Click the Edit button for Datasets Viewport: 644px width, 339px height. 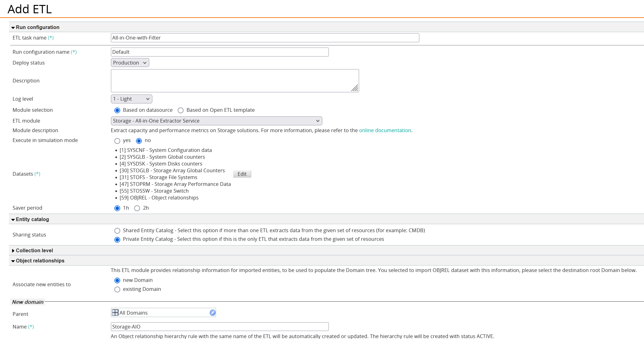point(242,174)
